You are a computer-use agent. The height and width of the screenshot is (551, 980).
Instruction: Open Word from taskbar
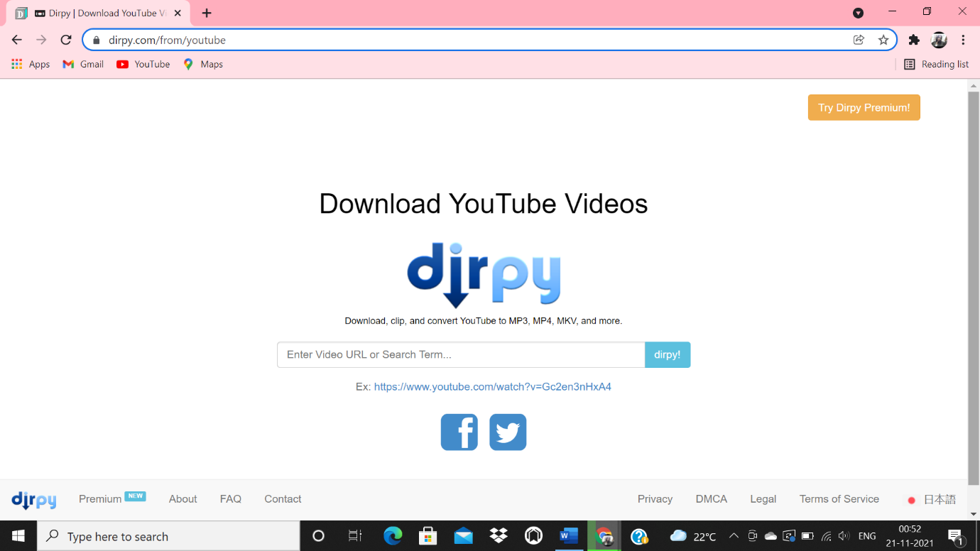pos(569,536)
